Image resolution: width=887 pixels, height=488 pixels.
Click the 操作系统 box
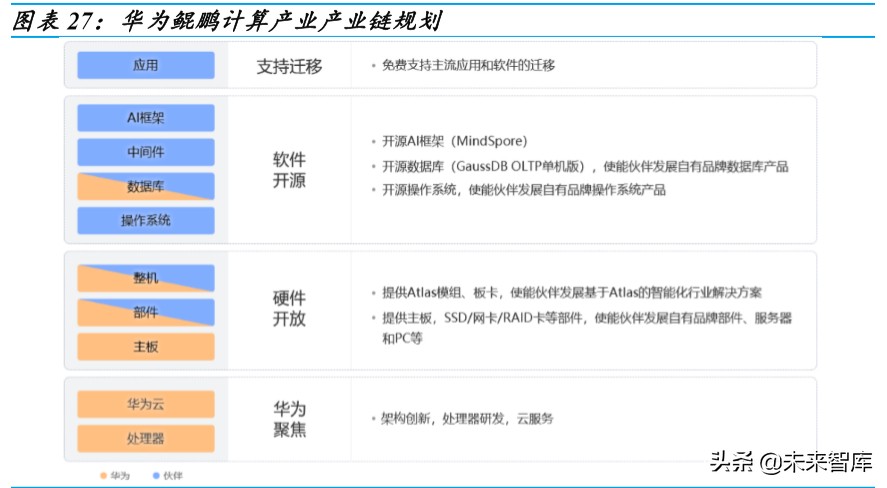click(x=146, y=220)
